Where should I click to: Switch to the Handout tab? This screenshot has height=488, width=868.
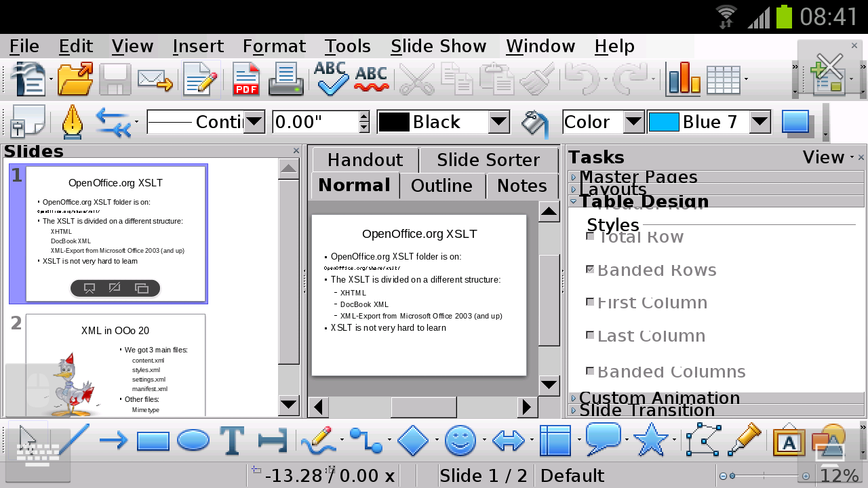click(365, 160)
